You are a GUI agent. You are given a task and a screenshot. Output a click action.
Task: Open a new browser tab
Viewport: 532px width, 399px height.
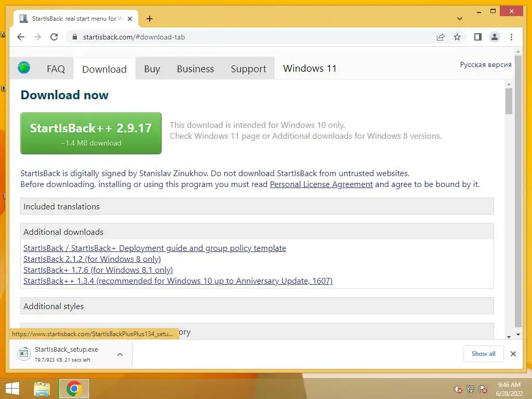pyautogui.click(x=150, y=19)
